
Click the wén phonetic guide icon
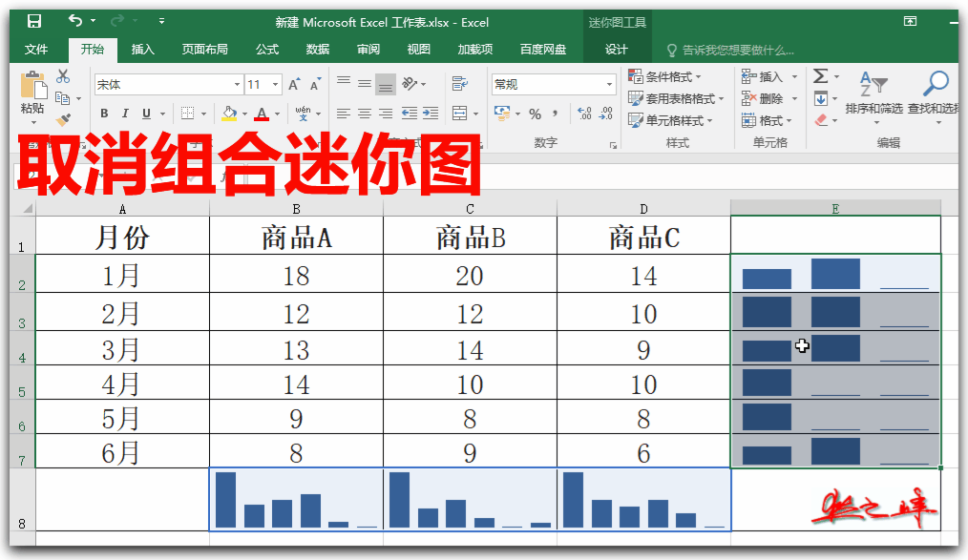click(x=304, y=114)
